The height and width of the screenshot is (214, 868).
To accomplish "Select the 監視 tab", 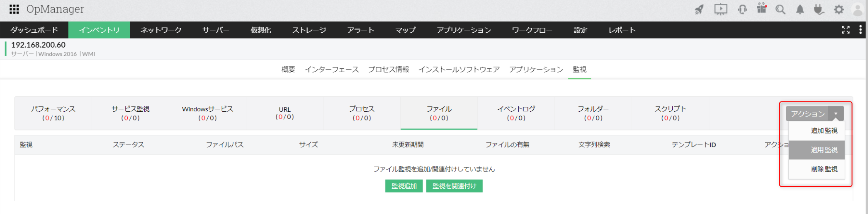I will (580, 70).
